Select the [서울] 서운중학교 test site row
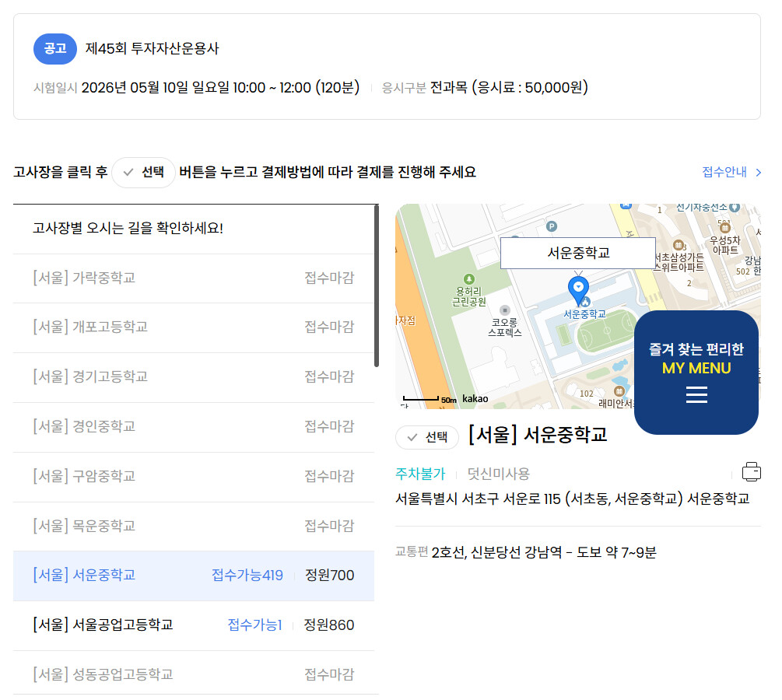The height and width of the screenshot is (700, 782). [x=193, y=576]
